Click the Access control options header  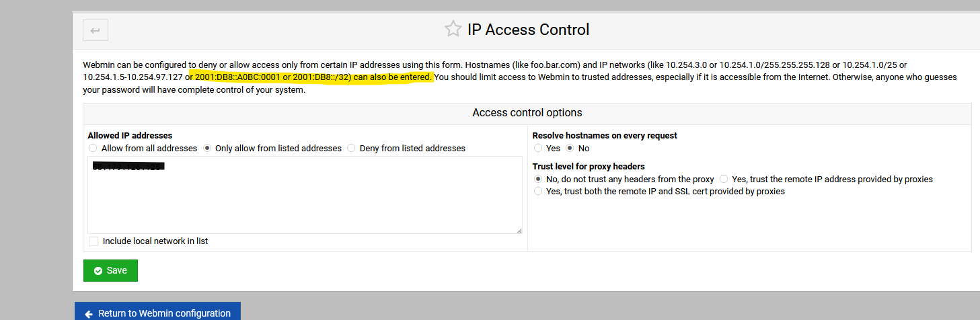coord(527,112)
